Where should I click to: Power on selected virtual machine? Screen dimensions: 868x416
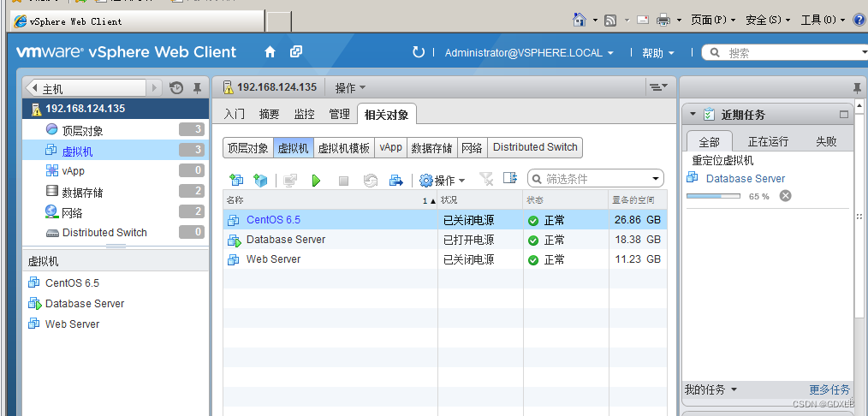click(316, 181)
